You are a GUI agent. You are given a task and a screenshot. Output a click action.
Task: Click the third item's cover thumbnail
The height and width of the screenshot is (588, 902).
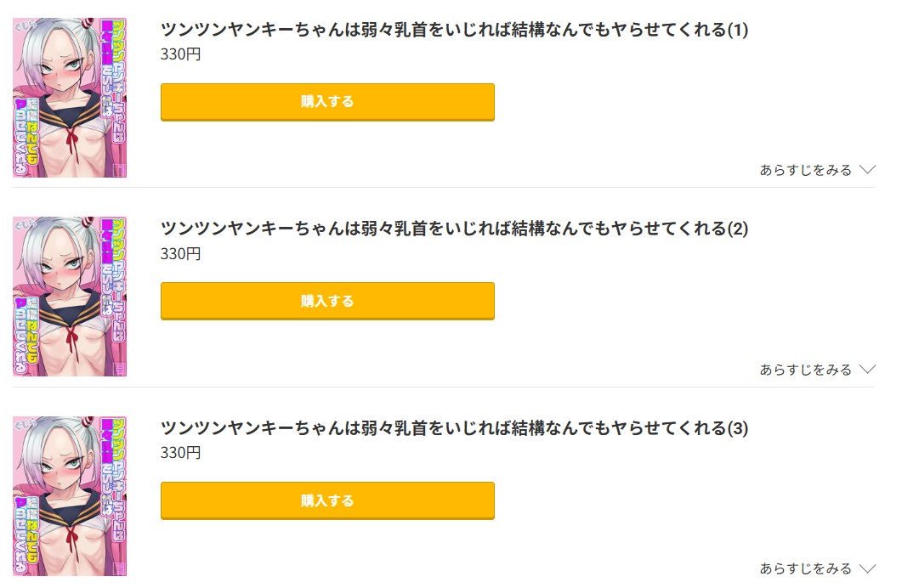tap(70, 496)
